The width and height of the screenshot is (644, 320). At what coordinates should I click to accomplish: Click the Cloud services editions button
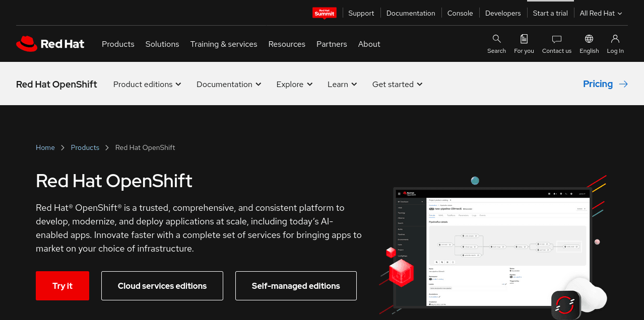(x=162, y=286)
